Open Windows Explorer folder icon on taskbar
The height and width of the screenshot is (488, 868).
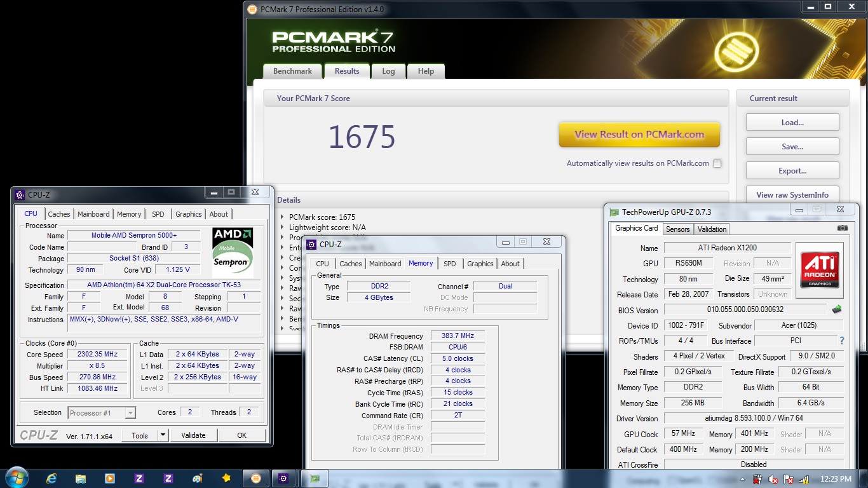coord(81,478)
